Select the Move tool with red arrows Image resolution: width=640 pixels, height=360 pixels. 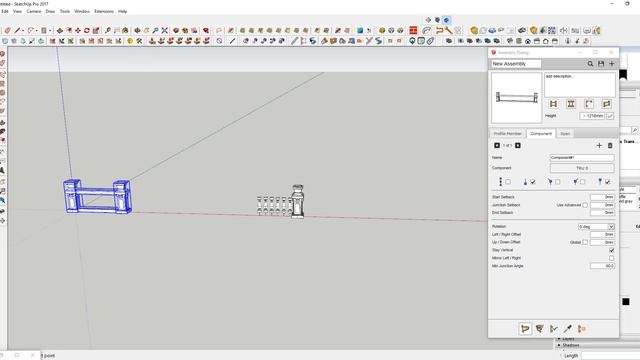[78, 30]
